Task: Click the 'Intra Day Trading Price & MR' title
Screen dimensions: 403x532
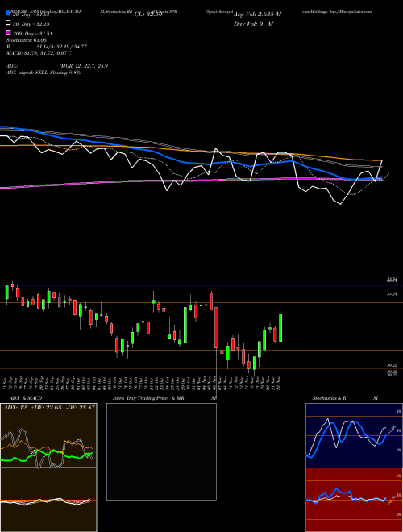Action: click(148, 398)
